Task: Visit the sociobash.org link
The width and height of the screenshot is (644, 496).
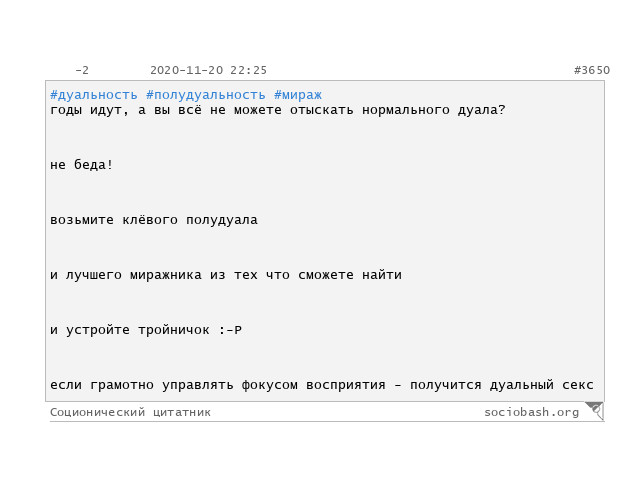Action: [531, 412]
